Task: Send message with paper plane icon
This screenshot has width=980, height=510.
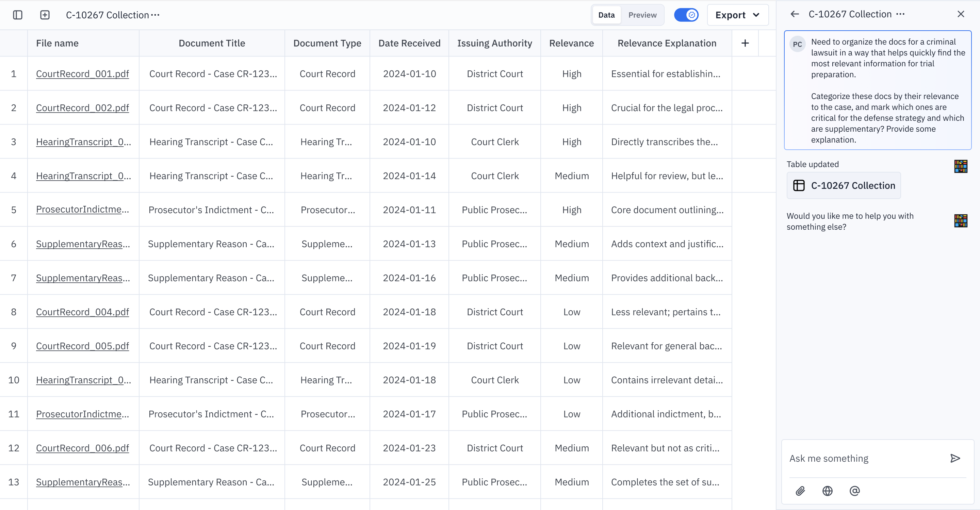Action: (955, 458)
